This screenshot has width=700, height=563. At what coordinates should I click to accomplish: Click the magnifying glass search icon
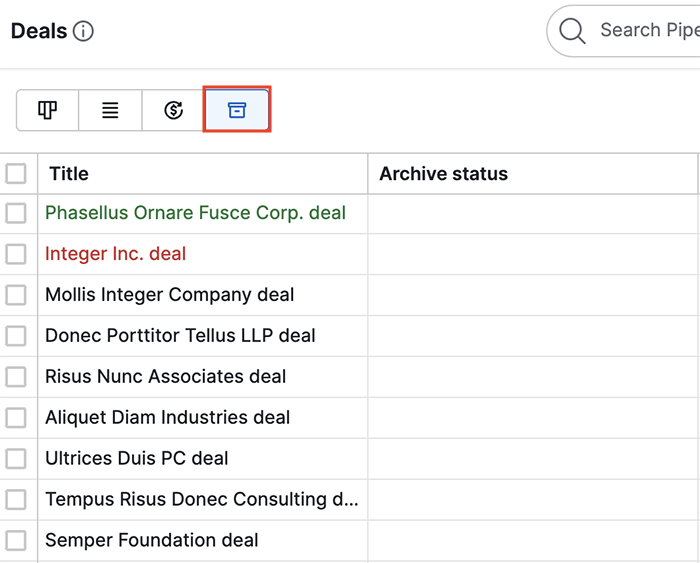click(572, 31)
